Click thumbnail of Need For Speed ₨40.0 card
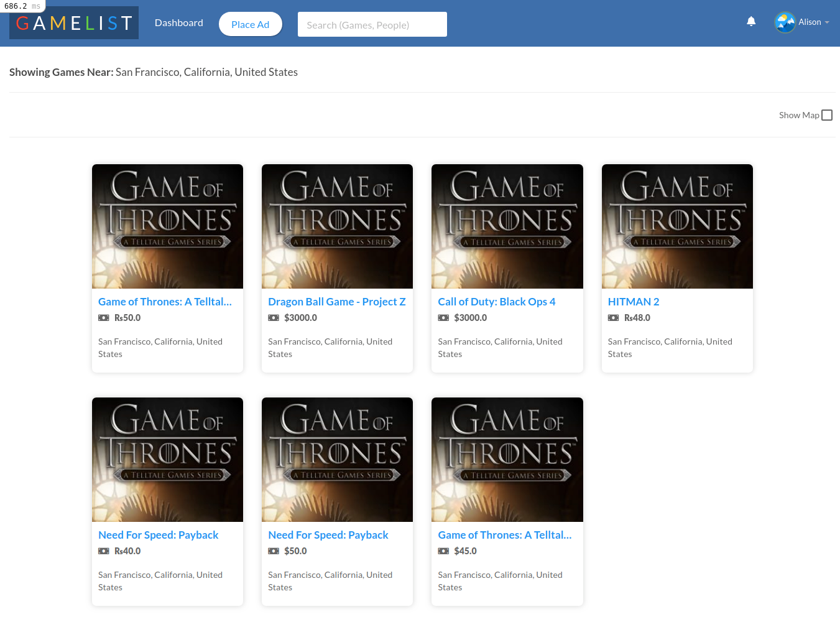The width and height of the screenshot is (840, 632). click(x=167, y=460)
